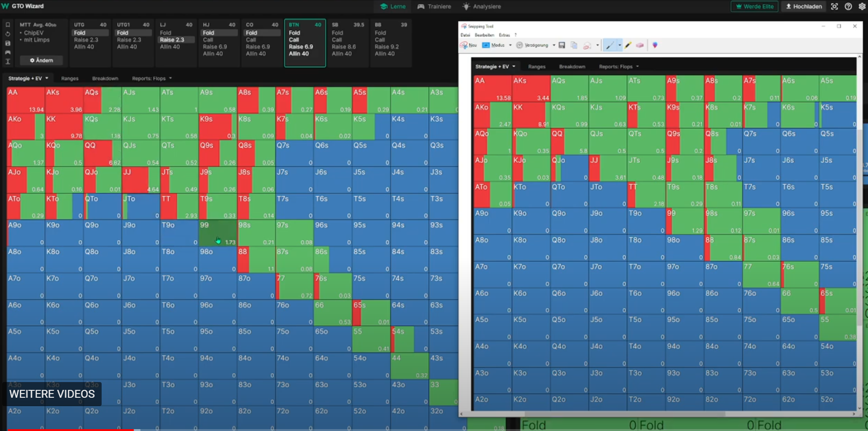
Task: Send snip with the mail icon
Action: click(587, 45)
